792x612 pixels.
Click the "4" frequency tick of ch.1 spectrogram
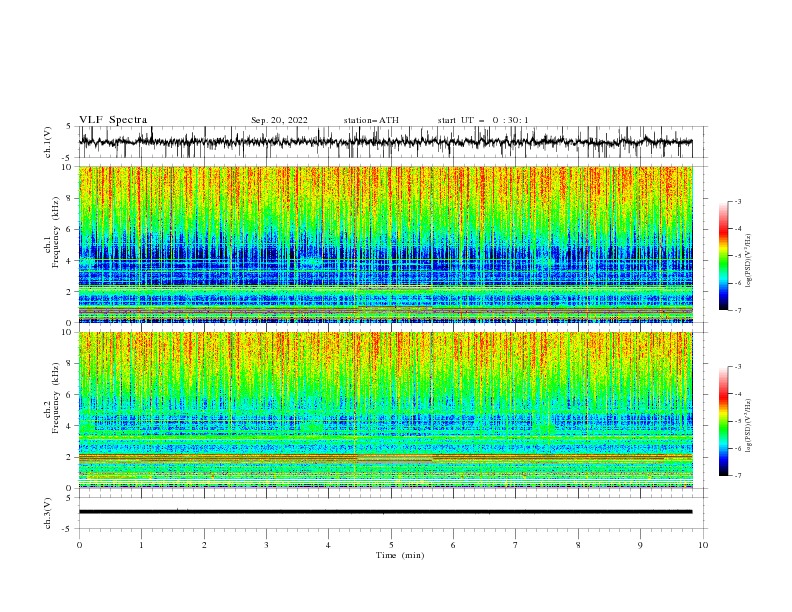click(x=70, y=261)
